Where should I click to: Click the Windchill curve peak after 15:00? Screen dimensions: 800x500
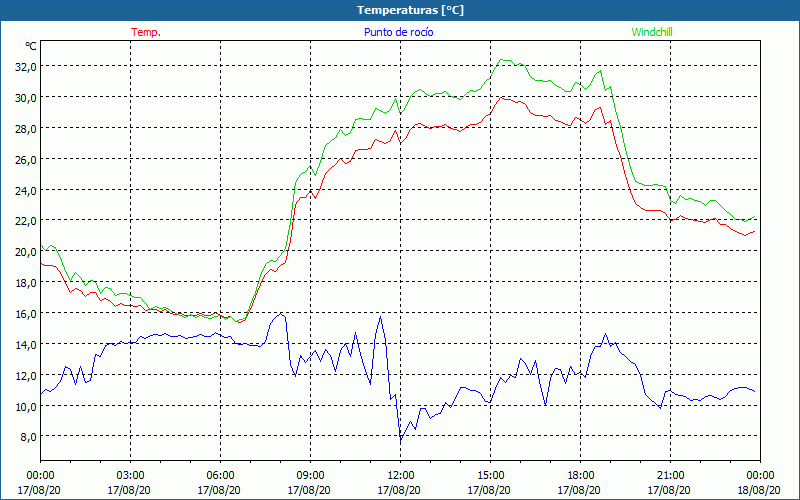click(x=503, y=60)
